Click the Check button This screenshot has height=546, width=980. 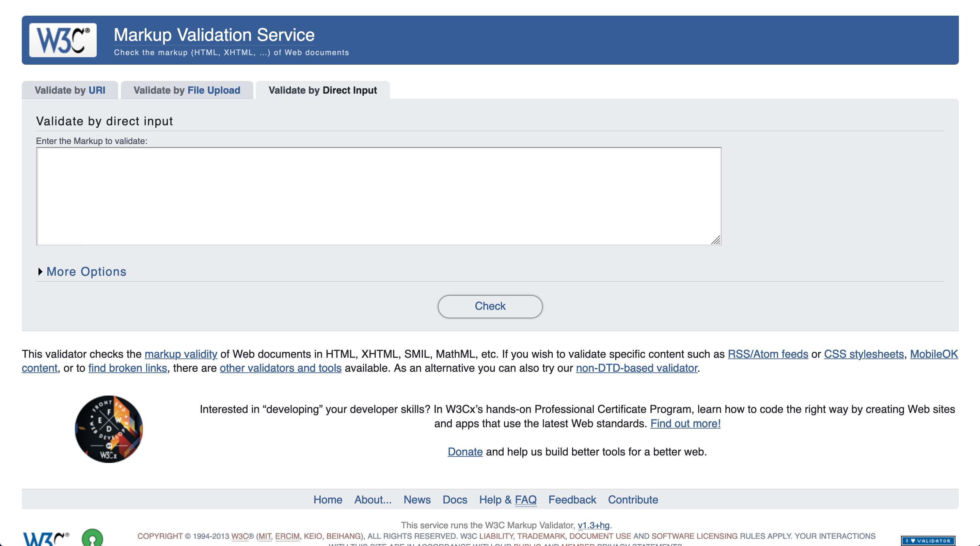(490, 306)
